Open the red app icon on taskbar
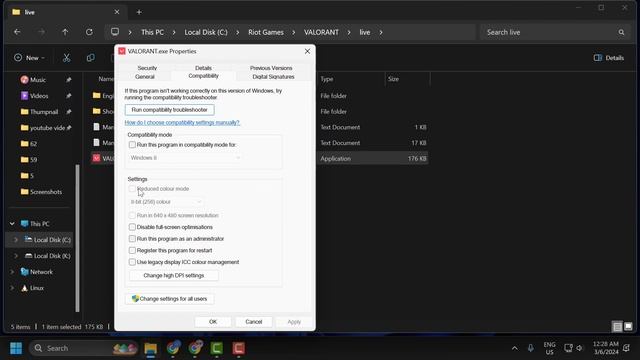640x360 pixels. pyautogui.click(x=239, y=348)
